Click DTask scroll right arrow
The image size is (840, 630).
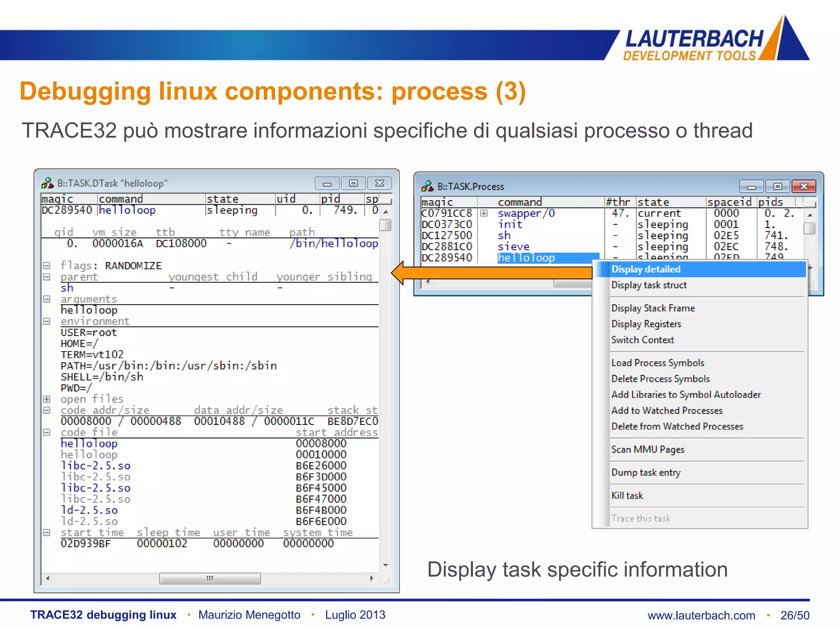coord(372,579)
